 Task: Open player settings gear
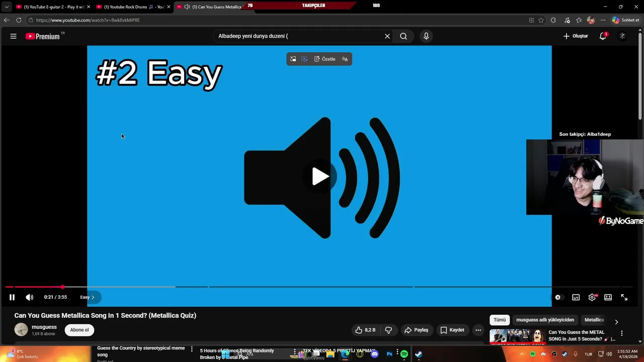coord(592,297)
